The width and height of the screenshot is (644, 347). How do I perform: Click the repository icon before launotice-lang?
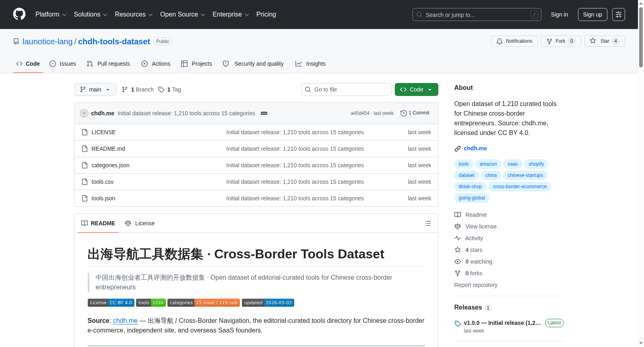click(16, 42)
